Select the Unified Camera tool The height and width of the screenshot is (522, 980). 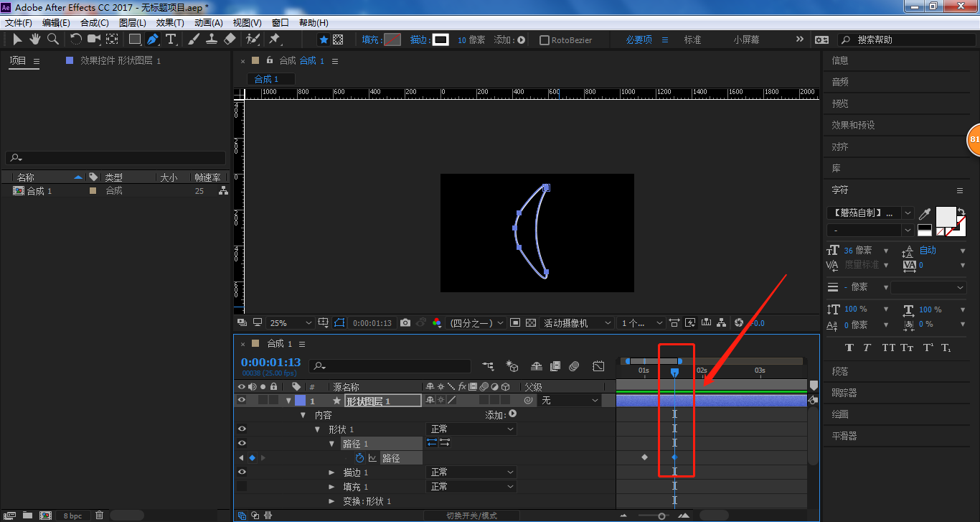coord(93,39)
